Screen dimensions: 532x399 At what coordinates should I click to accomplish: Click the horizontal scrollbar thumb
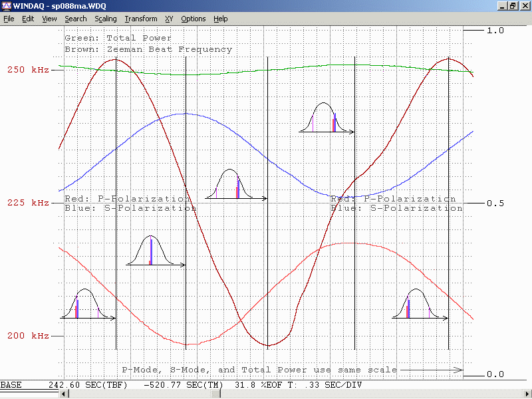pos(216,394)
